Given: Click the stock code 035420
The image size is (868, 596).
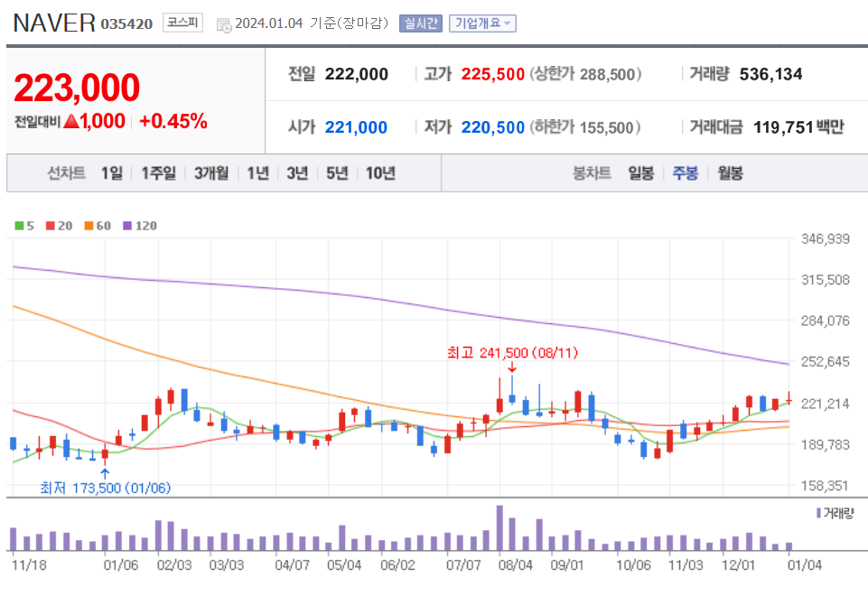Looking at the screenshot, I should 126,24.
